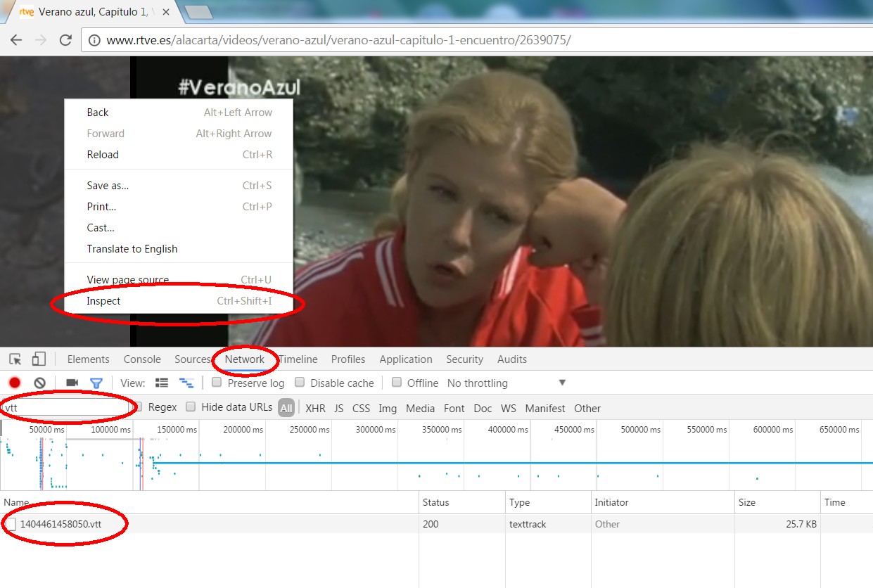Image resolution: width=873 pixels, height=588 pixels.
Task: Sort by the Initiator column header
Action: [663, 503]
